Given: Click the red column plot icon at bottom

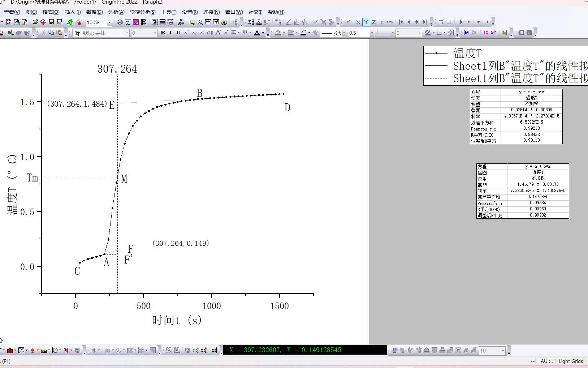Looking at the screenshot, I should (10, 350).
